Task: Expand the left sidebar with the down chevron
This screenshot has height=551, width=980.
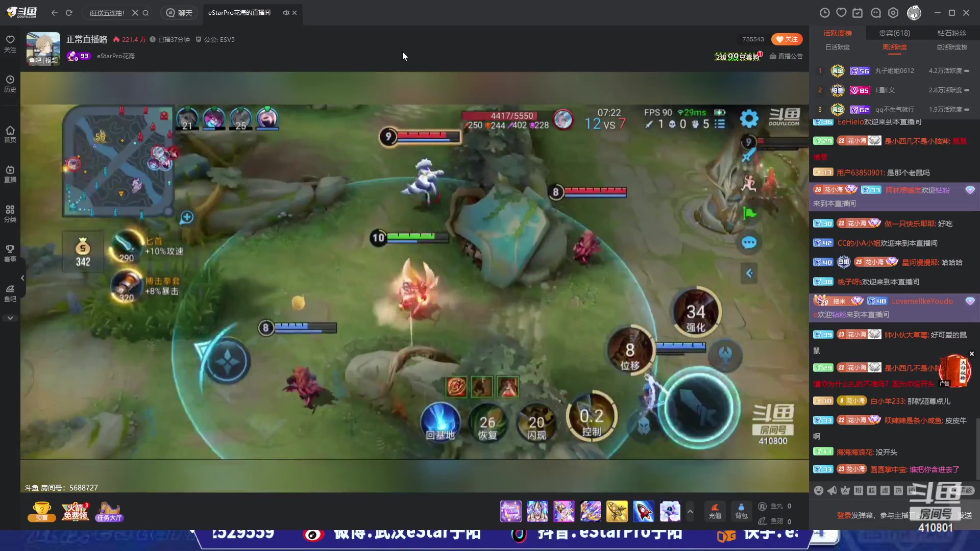Action: point(10,318)
